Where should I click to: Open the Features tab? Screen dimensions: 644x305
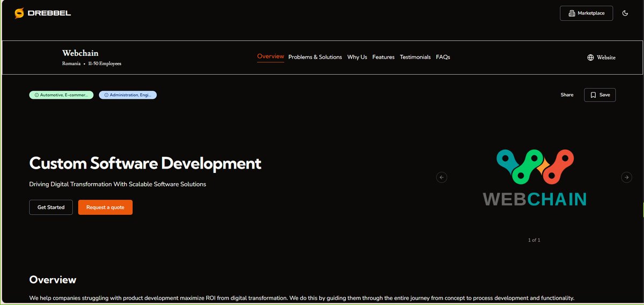pos(383,57)
